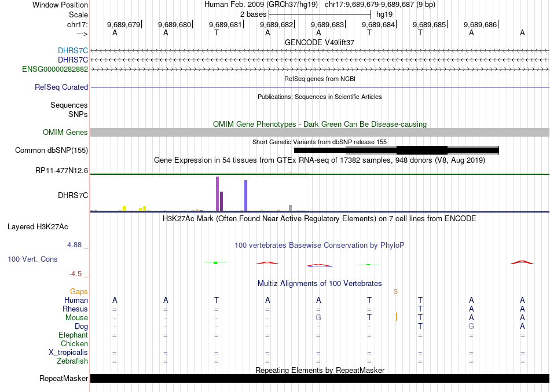This screenshot has width=550, height=392.
Task: Click the gray bar in GTEx chart
Action: coord(291,208)
